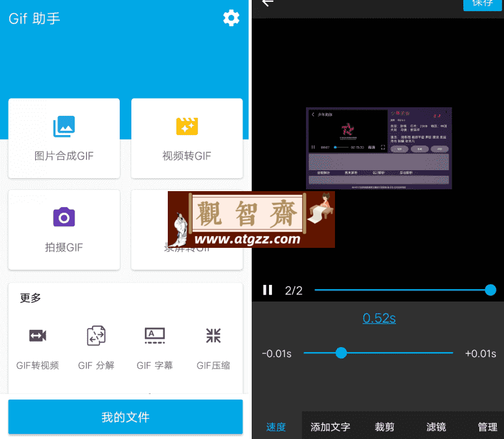Click the GIF preview thumbnail
The width and height of the screenshot is (504, 439).
(x=379, y=148)
